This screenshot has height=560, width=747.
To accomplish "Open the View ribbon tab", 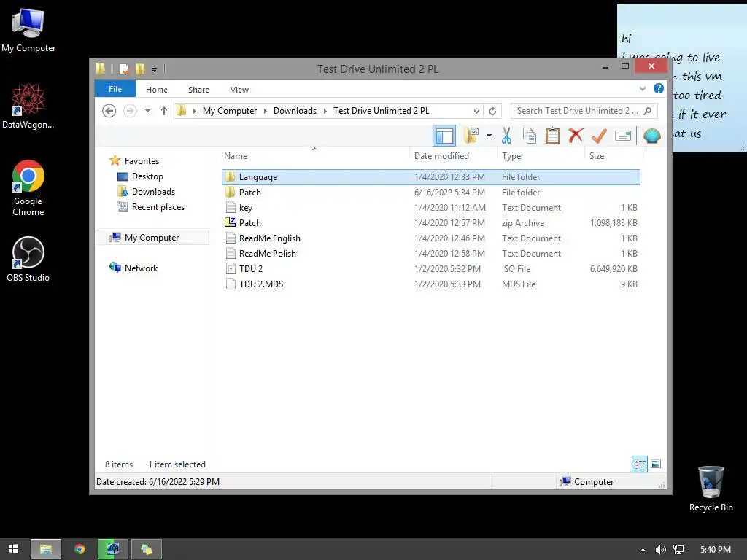I will point(239,90).
